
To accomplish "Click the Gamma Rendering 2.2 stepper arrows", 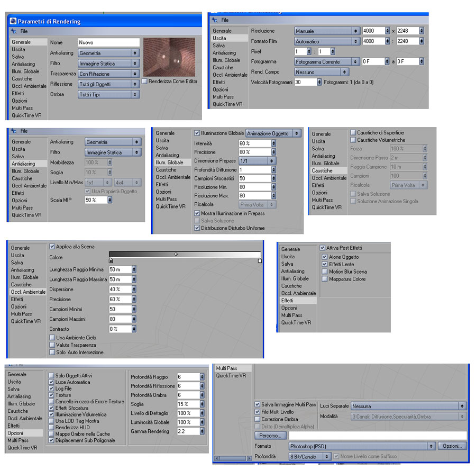I will pos(202,431).
